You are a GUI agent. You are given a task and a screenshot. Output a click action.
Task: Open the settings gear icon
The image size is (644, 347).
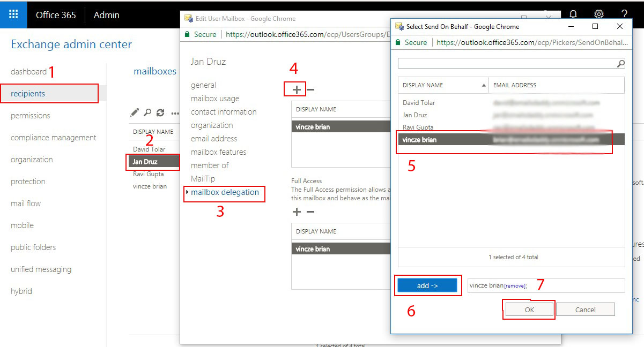tap(599, 14)
